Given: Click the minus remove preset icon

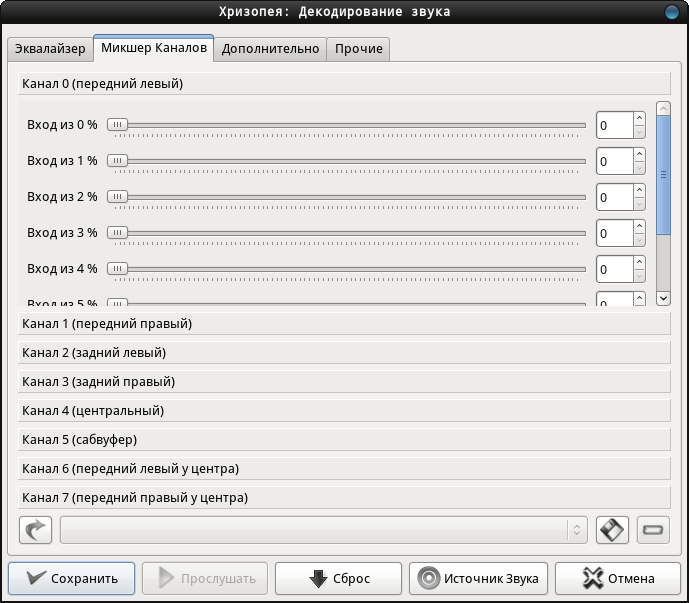Looking at the screenshot, I should click(653, 530).
